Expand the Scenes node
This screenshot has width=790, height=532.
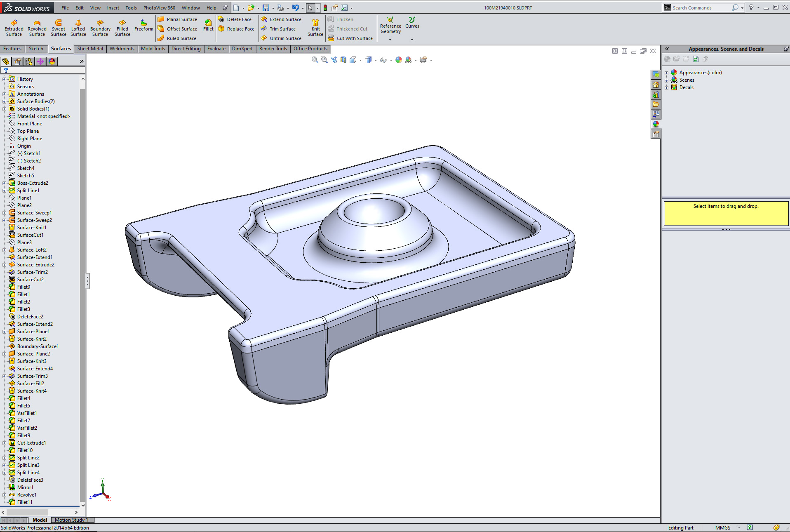(666, 80)
